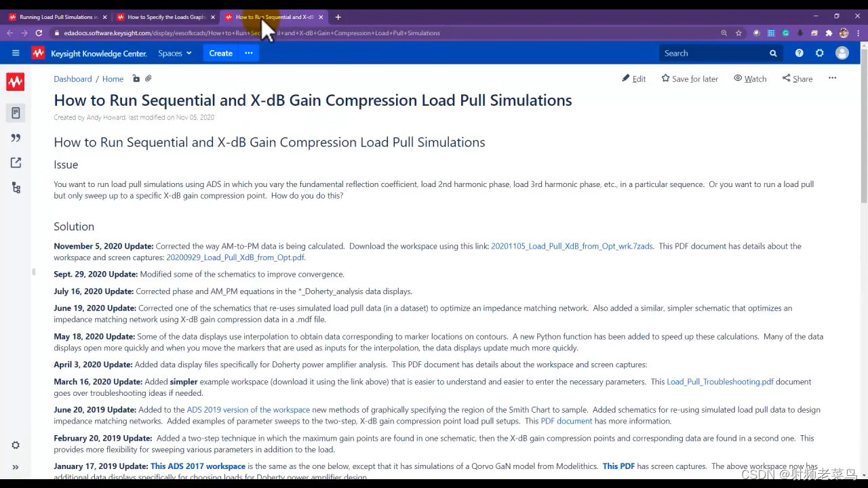Click the page restrictions padlock icon

click(136, 79)
